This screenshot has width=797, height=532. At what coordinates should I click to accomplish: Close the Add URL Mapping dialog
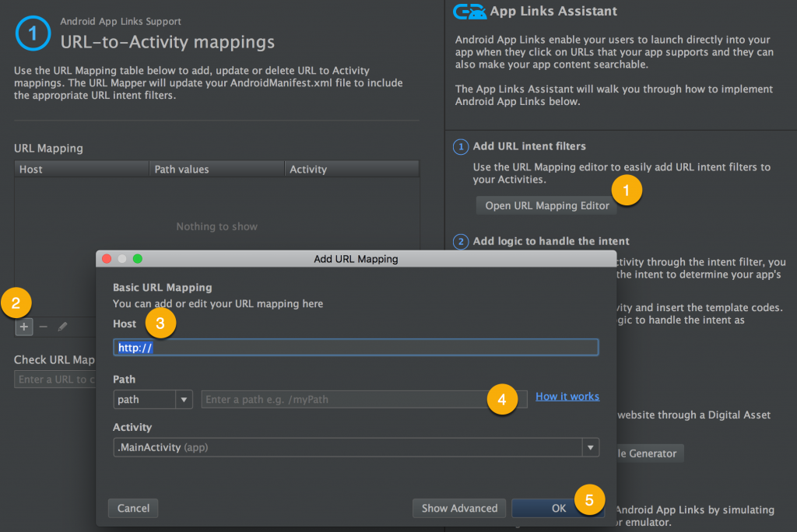107,259
